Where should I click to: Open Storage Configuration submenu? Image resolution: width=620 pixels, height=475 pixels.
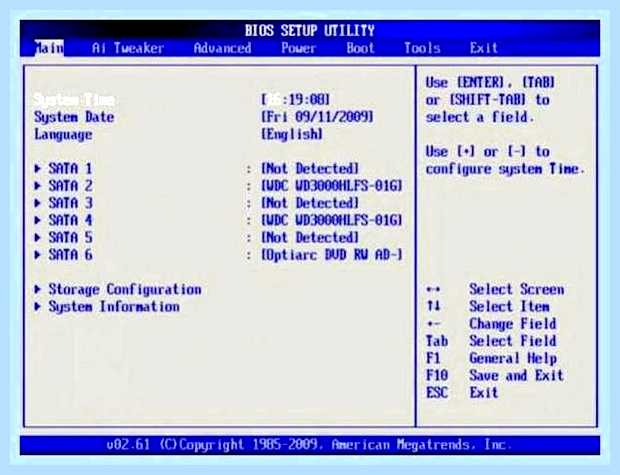tap(125, 290)
